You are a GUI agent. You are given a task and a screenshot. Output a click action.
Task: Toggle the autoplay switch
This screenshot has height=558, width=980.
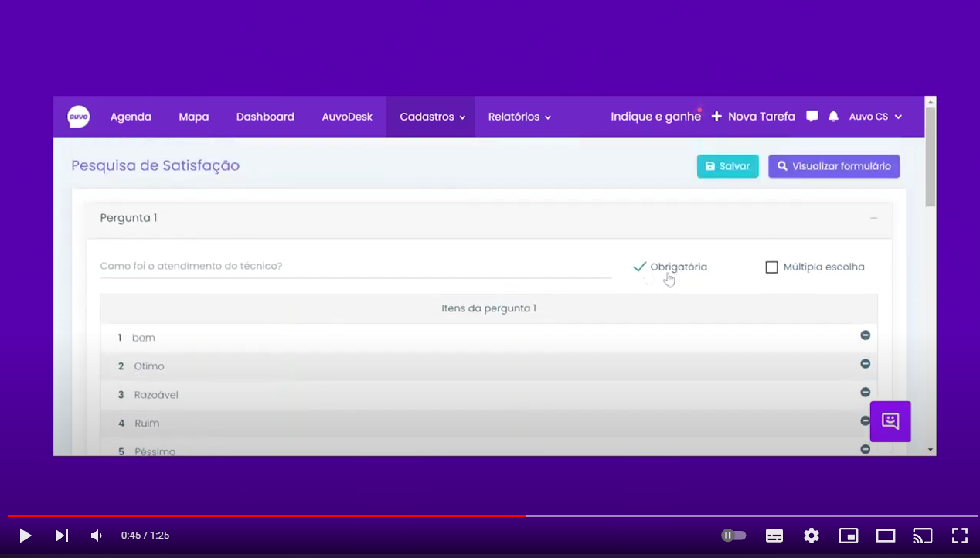[733, 536]
